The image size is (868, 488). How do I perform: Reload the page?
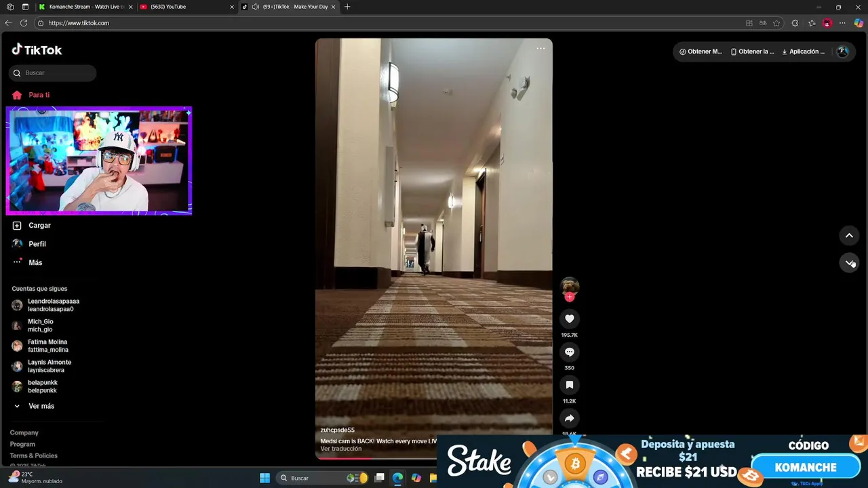tap(24, 23)
